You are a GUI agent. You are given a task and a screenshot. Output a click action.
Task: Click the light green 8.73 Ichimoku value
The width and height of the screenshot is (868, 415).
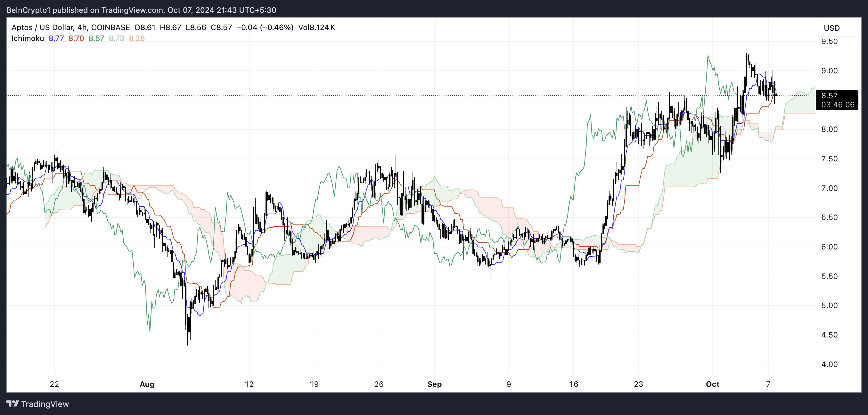pos(116,38)
